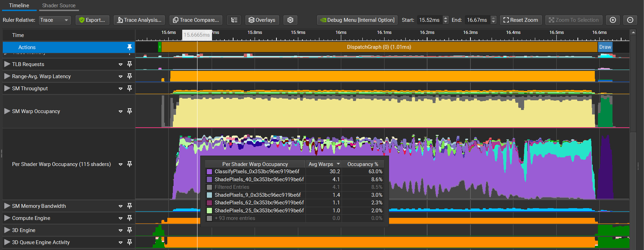The height and width of the screenshot is (250, 644).
Task: Click the 15.6665ms cursor time marker
Action: point(197,35)
